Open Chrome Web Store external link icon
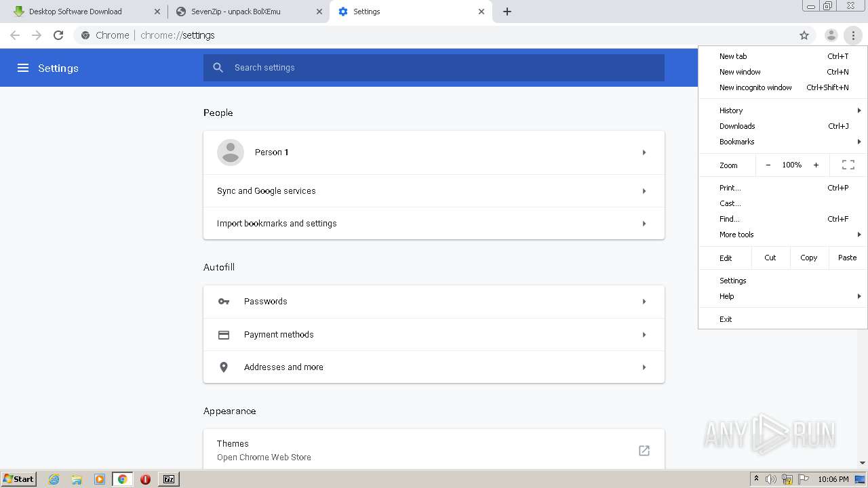The image size is (868, 488). tap(644, 451)
